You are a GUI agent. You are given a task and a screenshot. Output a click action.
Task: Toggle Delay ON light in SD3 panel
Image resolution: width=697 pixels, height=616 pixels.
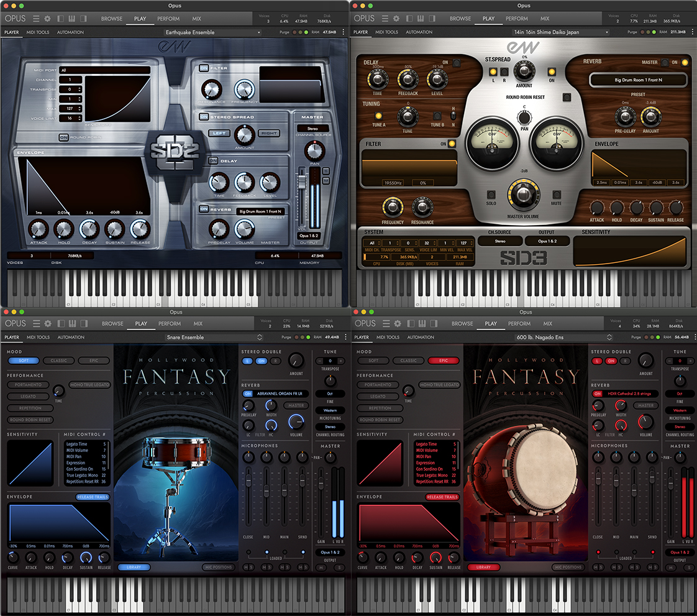point(456,63)
